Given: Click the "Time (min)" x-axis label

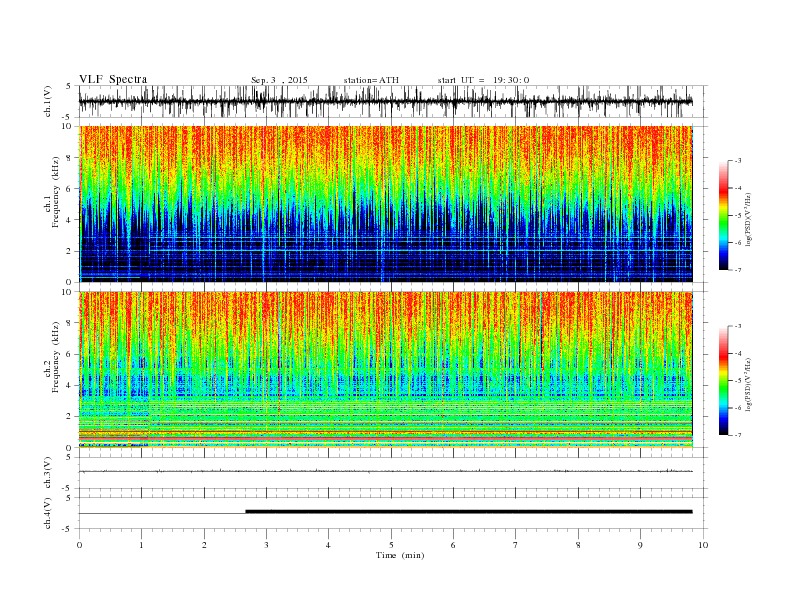Looking at the screenshot, I should 400,555.
